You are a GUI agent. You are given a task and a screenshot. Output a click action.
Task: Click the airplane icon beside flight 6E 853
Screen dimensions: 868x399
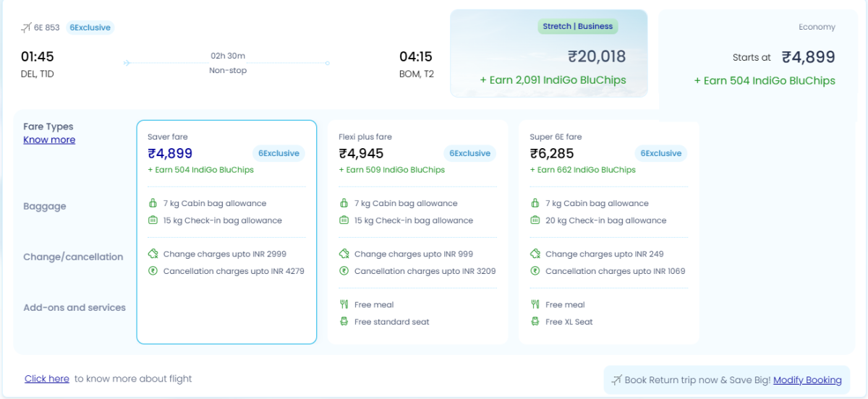(26, 27)
